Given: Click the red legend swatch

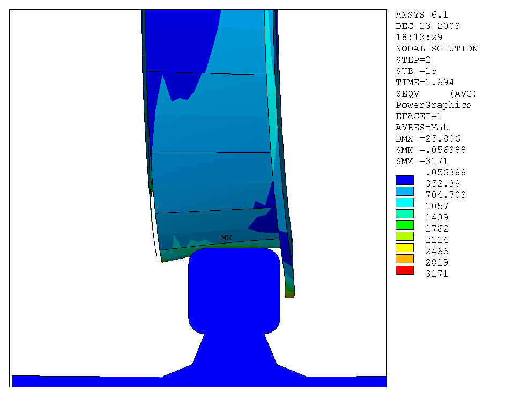Looking at the screenshot, I should coord(404,270).
